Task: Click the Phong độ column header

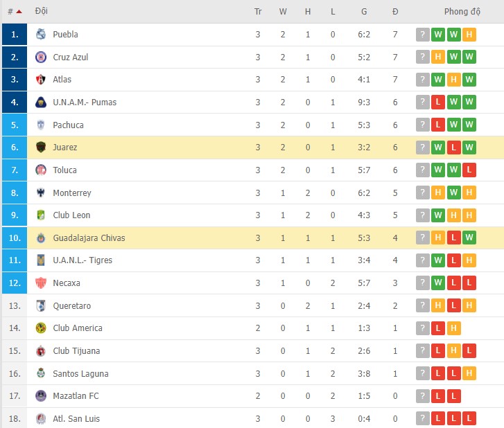Action: (462, 12)
